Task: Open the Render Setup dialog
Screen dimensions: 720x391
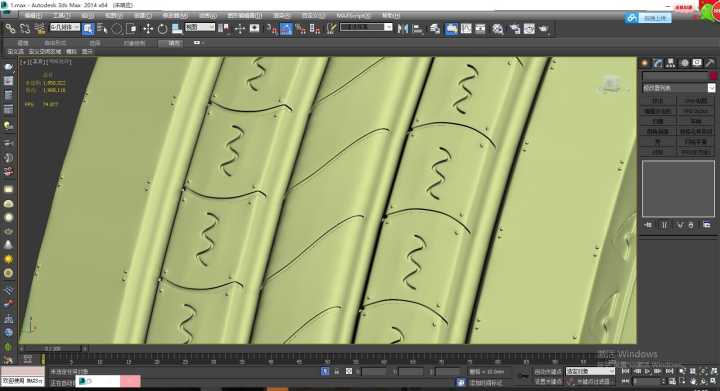Action: (515, 29)
